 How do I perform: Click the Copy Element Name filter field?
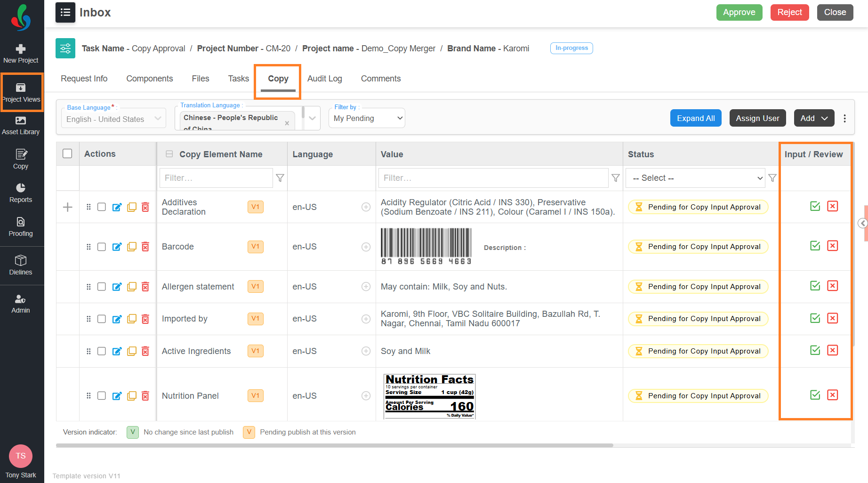[x=216, y=178]
